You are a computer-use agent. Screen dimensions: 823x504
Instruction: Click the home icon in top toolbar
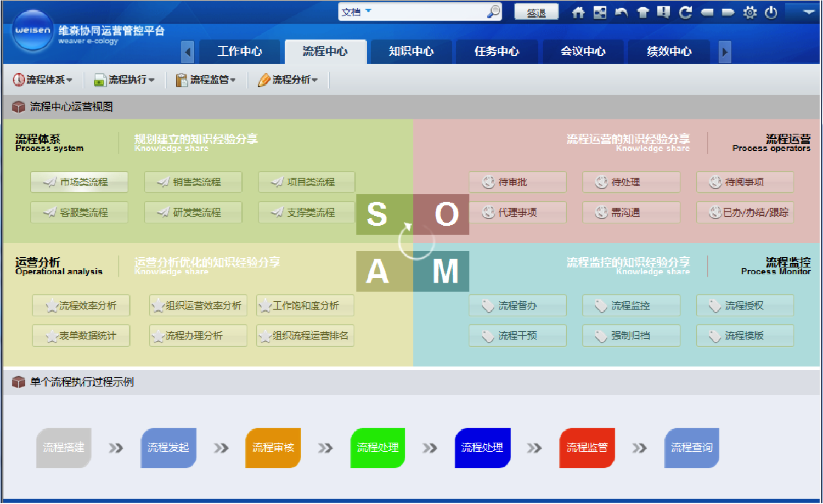(x=578, y=13)
